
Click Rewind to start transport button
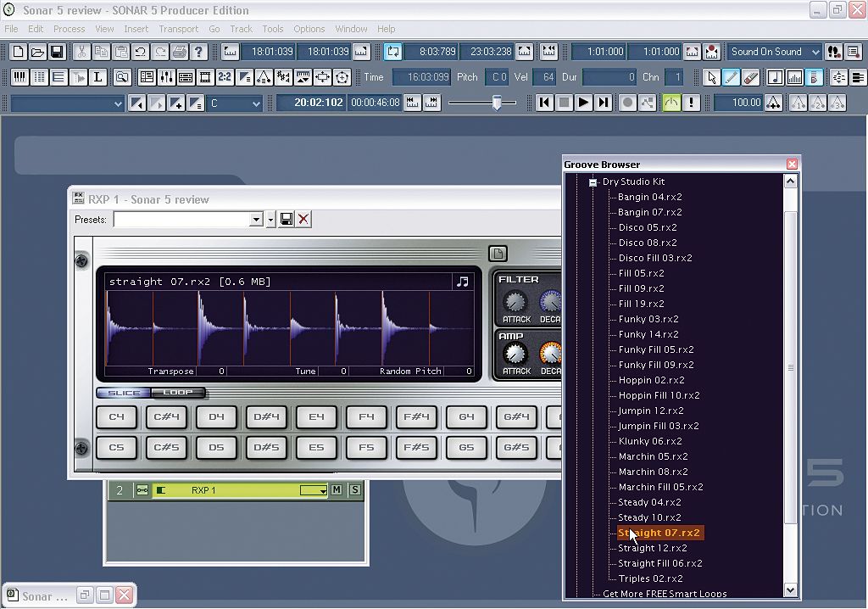coord(545,103)
